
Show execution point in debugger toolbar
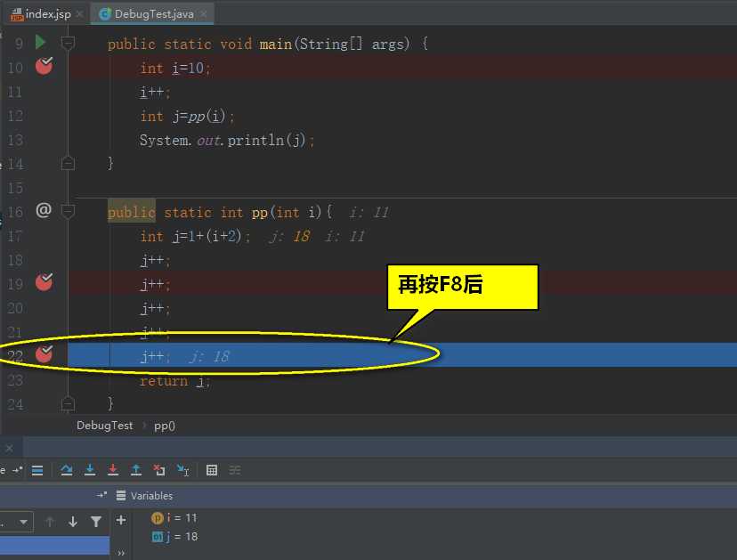tap(37, 470)
